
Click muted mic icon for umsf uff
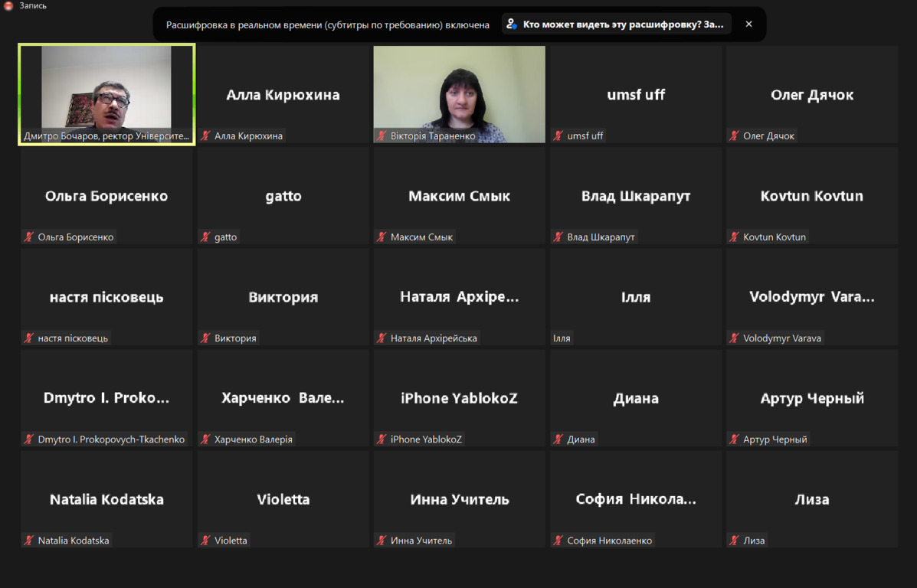coord(558,136)
